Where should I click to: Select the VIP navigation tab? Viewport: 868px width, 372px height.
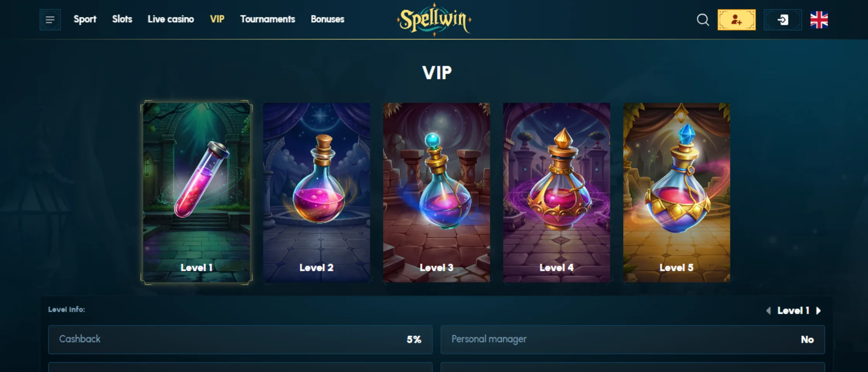point(217,19)
